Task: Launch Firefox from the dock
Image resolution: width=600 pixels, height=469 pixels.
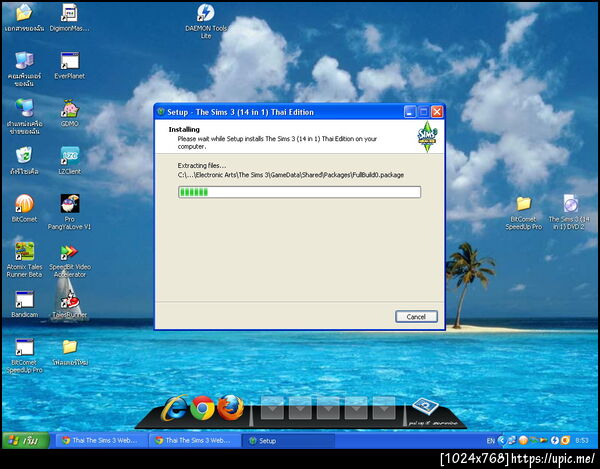Action: [x=230, y=408]
